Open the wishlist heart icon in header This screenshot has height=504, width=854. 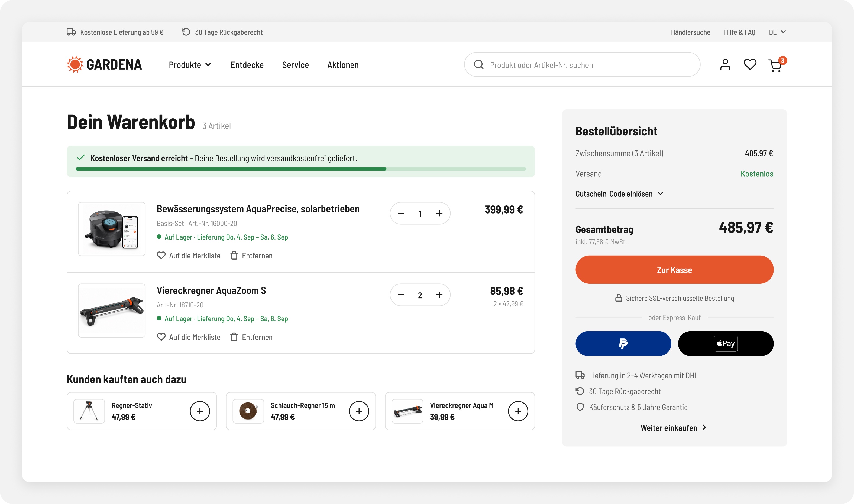pyautogui.click(x=750, y=64)
